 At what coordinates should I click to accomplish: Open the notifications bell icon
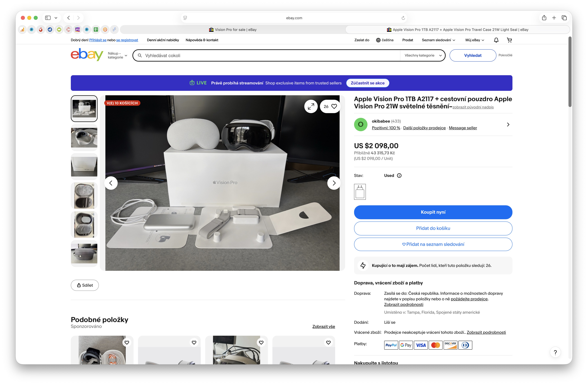click(496, 40)
